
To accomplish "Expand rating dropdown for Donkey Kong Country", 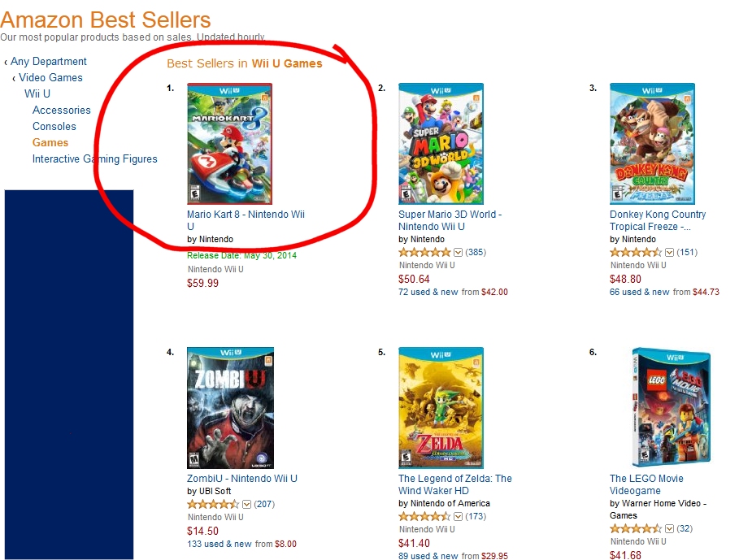I will click(x=669, y=252).
